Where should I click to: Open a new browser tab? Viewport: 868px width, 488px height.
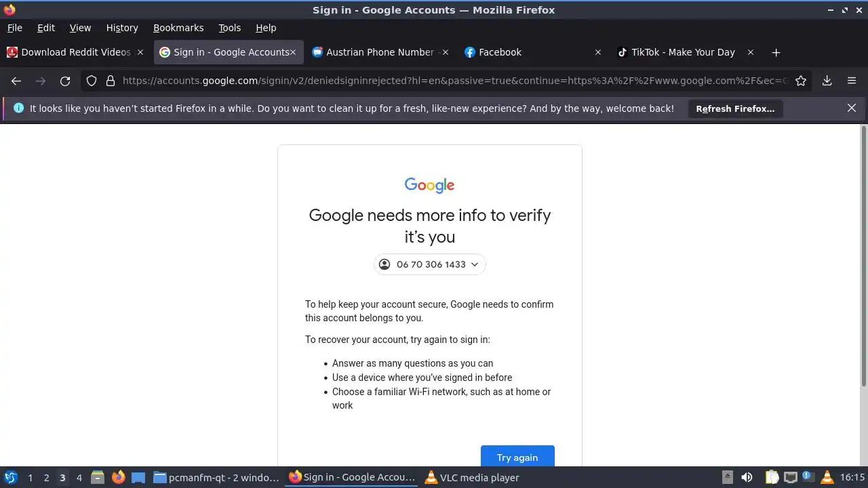[776, 52]
